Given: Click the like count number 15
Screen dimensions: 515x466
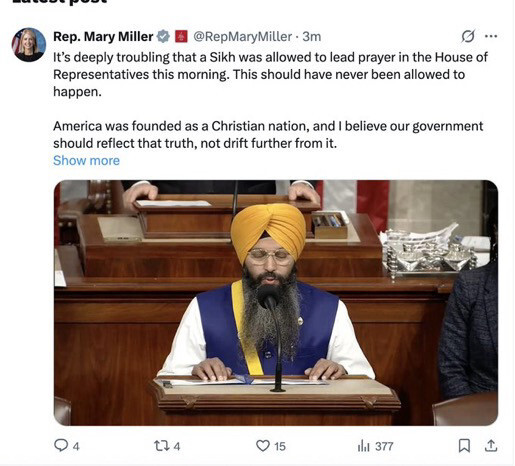Looking at the screenshot, I should [x=280, y=446].
